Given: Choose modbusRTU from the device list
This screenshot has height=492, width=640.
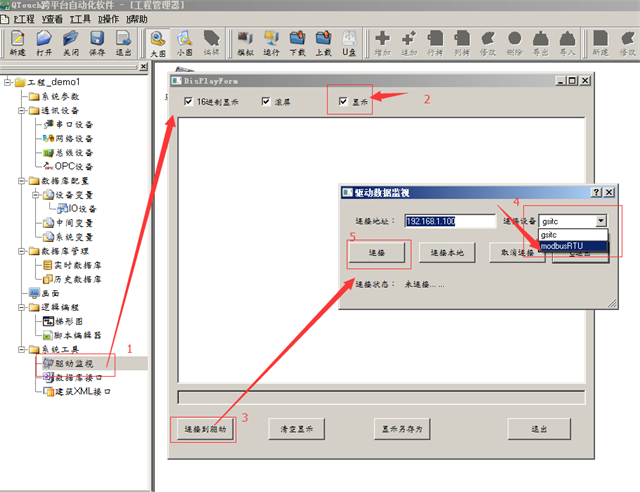Looking at the screenshot, I should click(570, 246).
